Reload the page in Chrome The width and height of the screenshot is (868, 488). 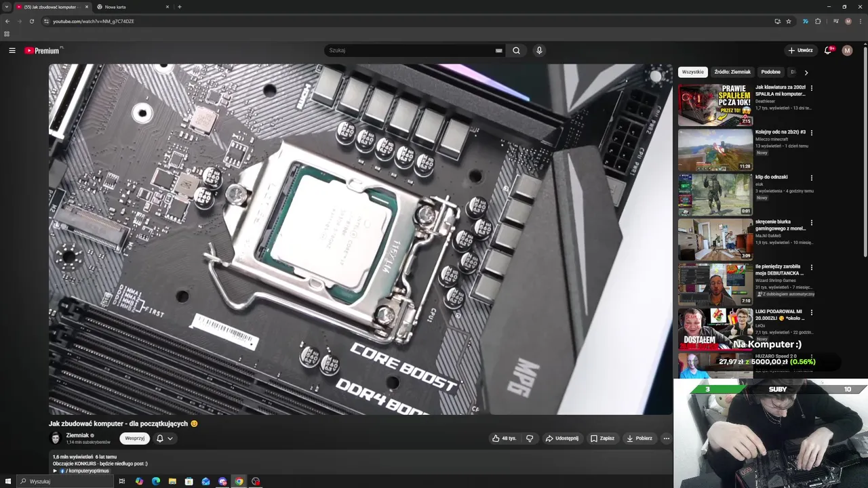[x=31, y=21]
